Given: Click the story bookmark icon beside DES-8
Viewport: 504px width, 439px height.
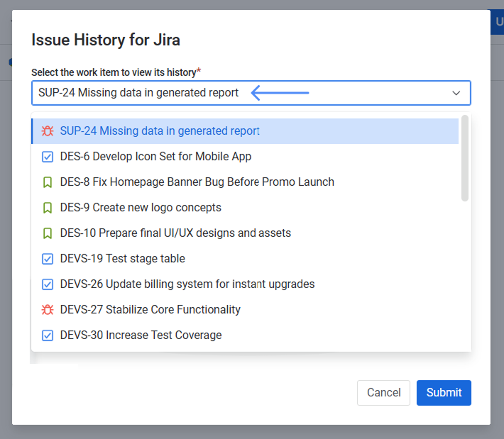Looking at the screenshot, I should point(48,182).
